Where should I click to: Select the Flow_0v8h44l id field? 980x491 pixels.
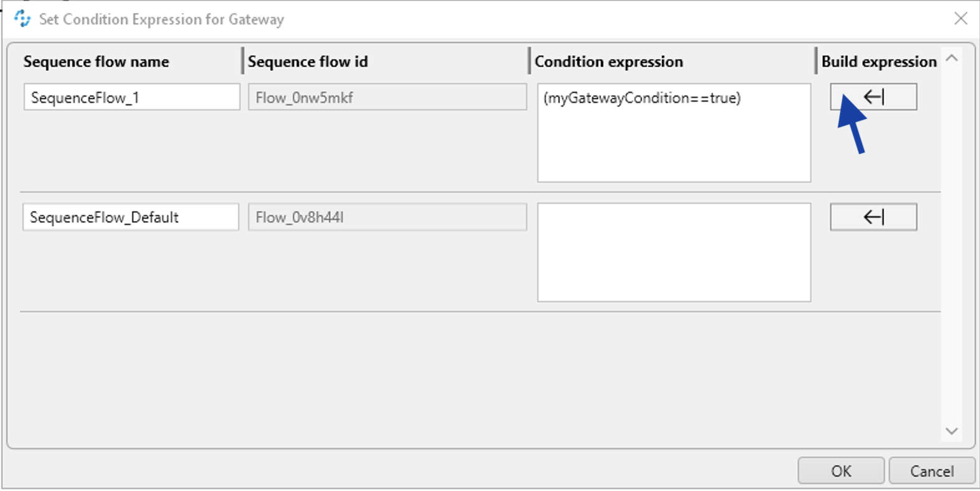click(x=387, y=217)
